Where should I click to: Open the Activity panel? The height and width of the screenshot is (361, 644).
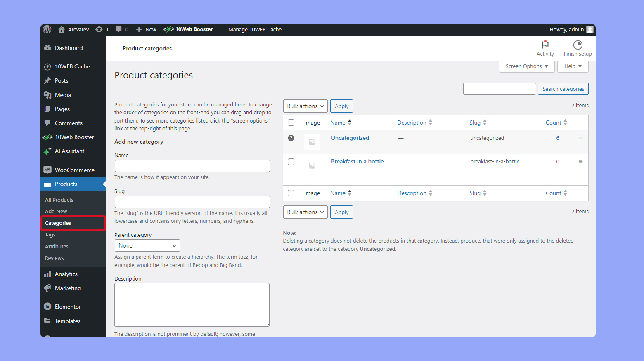[x=545, y=48]
